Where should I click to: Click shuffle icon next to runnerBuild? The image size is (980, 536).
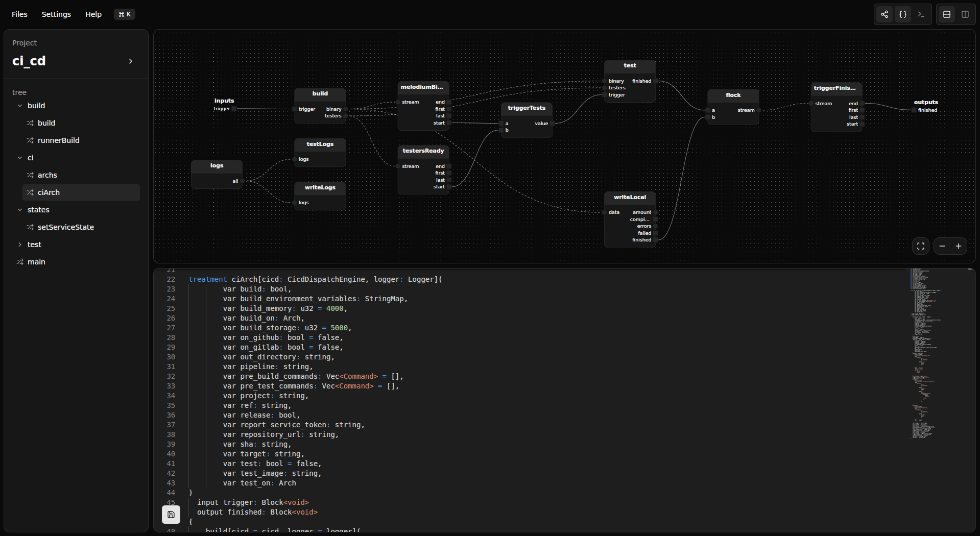click(x=30, y=140)
